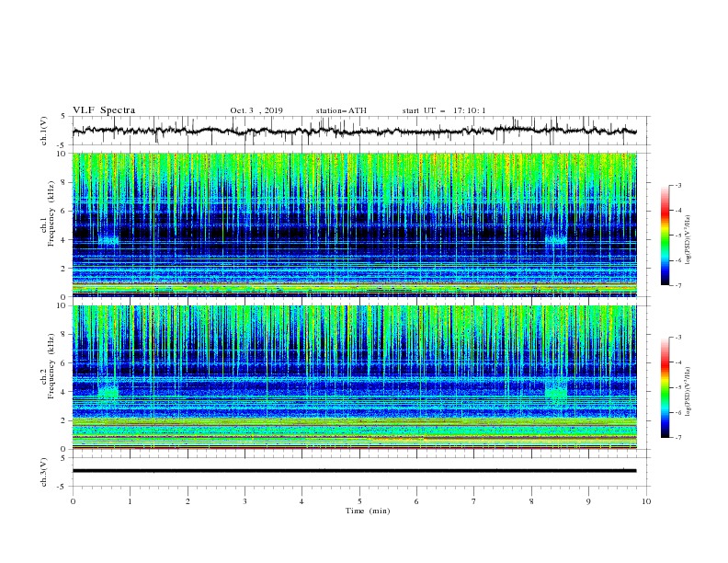Screen dimensions: 728x563
Task: Click the ch.1 spectrogram color scale bar
Action: pyautogui.click(x=665, y=236)
